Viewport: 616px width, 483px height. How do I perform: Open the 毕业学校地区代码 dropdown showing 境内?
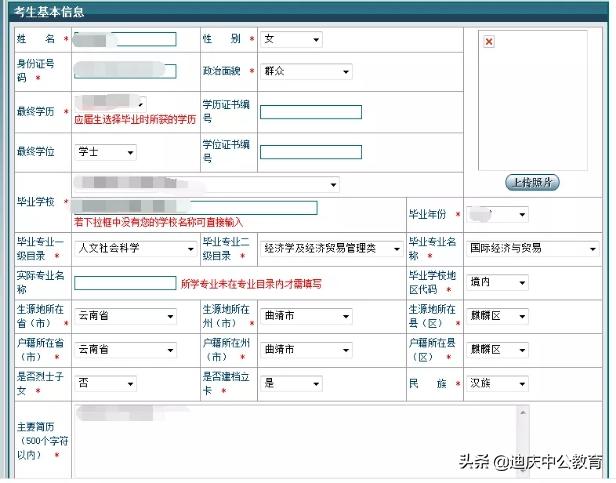pos(497,282)
